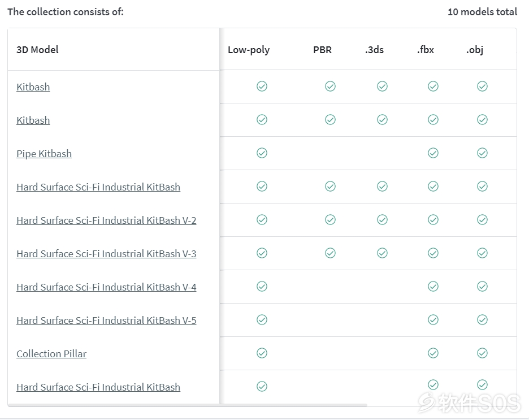Click .fbx checkmark for KitBash V-4 row
The image size is (529, 420).
pos(433,287)
